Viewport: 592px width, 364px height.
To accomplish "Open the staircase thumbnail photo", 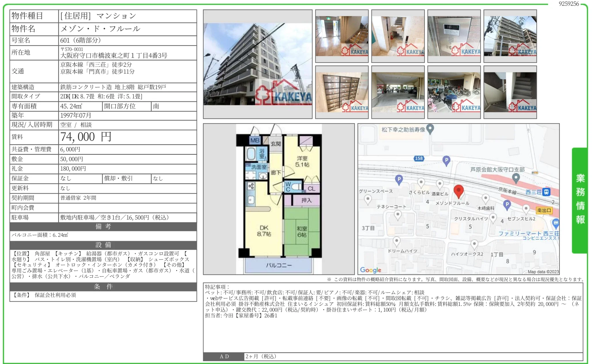I will 510,92.
